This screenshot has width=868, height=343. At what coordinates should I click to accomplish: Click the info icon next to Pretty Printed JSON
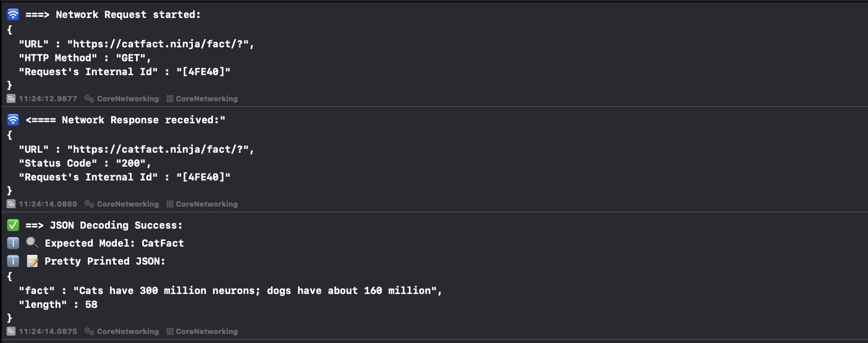[x=13, y=261]
